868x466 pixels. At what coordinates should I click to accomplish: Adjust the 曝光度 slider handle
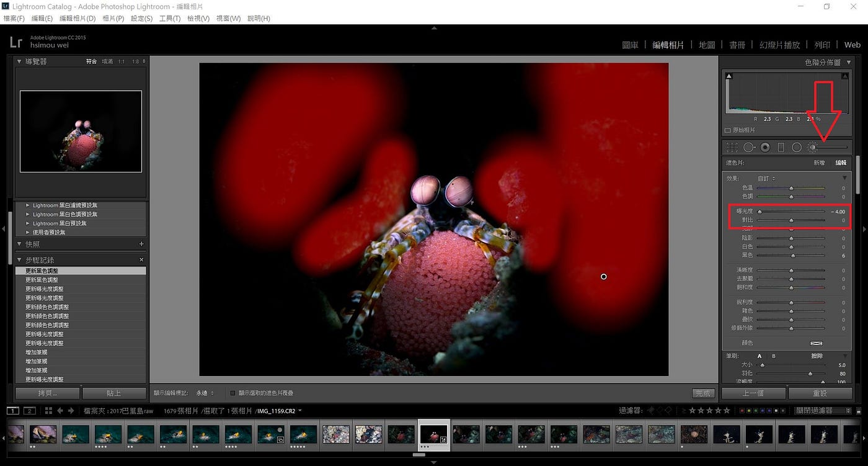[x=759, y=212]
